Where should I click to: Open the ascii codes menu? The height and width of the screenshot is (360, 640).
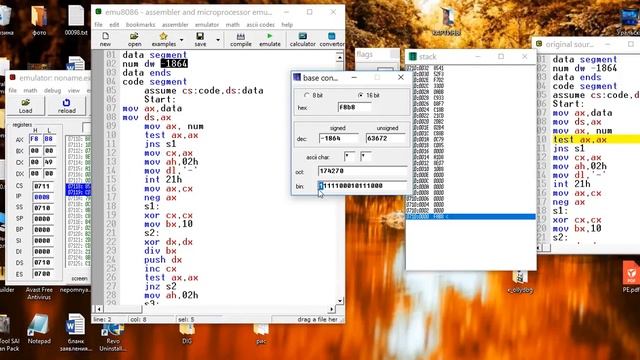coord(260,24)
